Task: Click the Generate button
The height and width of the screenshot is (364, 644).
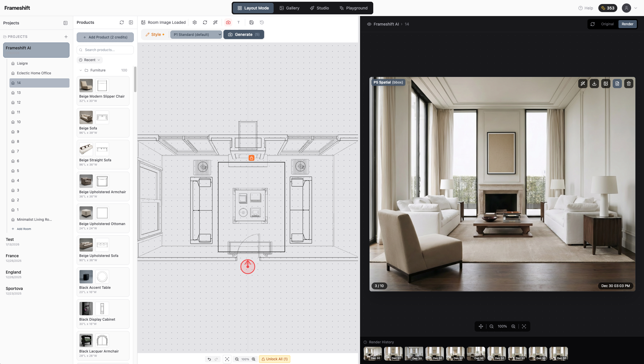Action: click(243, 34)
